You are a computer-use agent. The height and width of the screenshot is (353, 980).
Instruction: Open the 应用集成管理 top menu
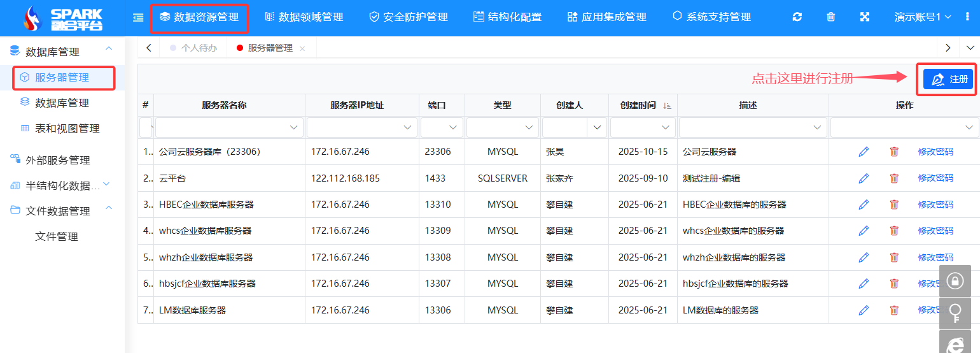click(606, 17)
